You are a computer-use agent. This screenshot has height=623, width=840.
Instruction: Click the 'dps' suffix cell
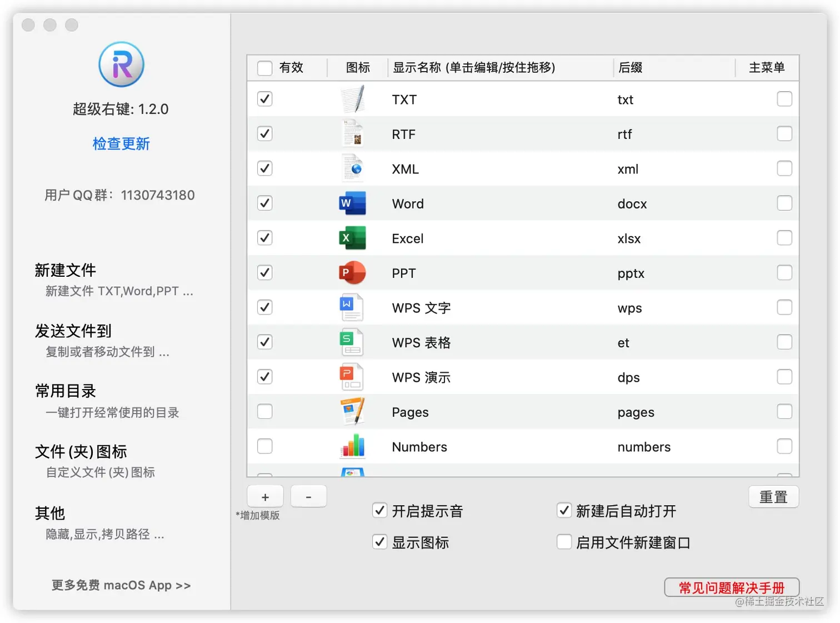tap(628, 377)
